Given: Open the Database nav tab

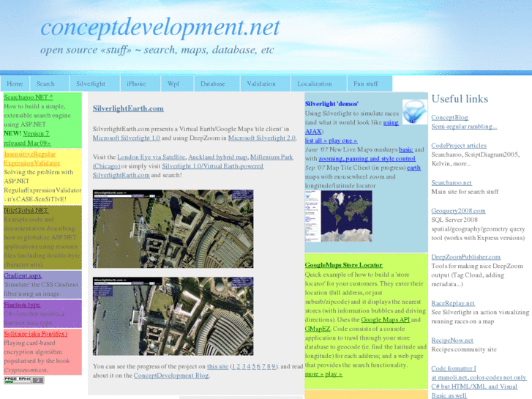Looking at the screenshot, I should coord(217,83).
